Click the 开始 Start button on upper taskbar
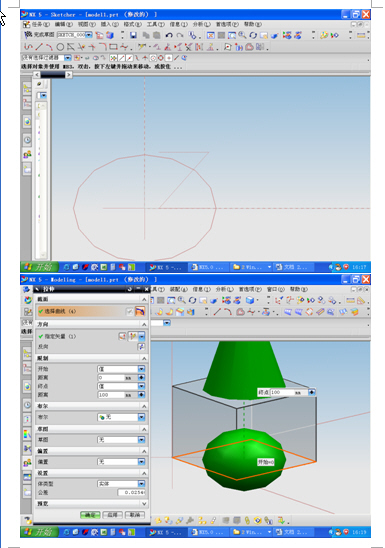Image resolution: width=385 pixels, height=548 pixels. [39, 267]
